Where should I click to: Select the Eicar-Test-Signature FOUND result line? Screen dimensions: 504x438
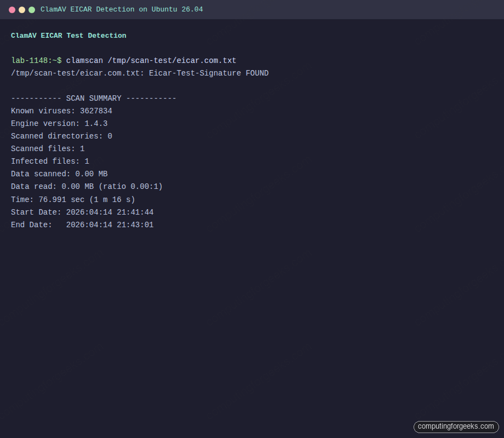140,73
